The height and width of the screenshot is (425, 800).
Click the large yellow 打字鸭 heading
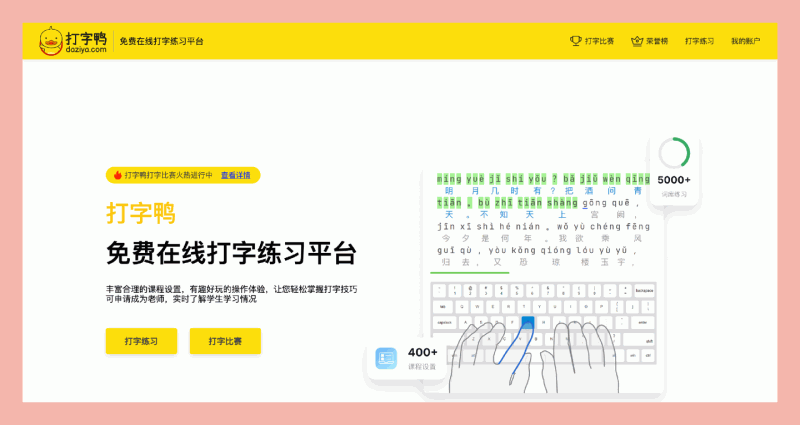pyautogui.click(x=141, y=213)
